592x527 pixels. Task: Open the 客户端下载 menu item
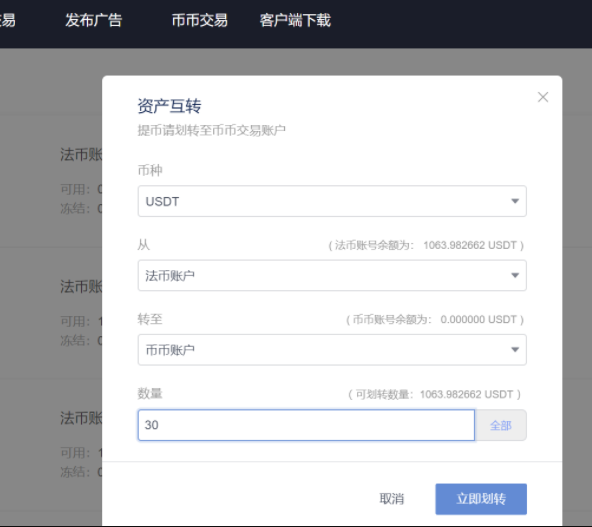click(x=295, y=20)
